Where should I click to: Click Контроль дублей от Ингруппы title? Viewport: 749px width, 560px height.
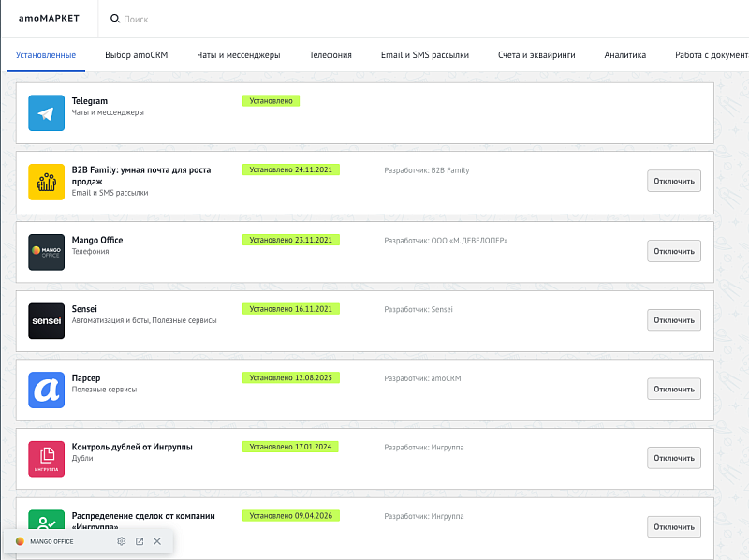(x=132, y=447)
